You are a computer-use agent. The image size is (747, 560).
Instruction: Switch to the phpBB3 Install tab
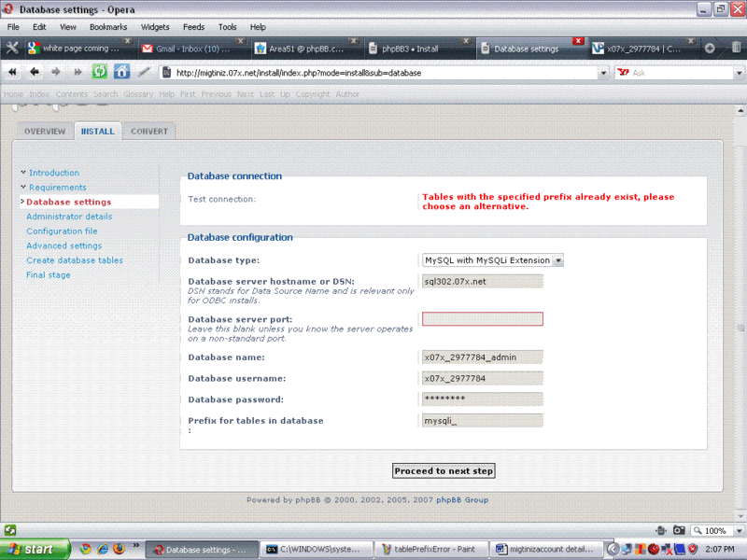(419, 49)
